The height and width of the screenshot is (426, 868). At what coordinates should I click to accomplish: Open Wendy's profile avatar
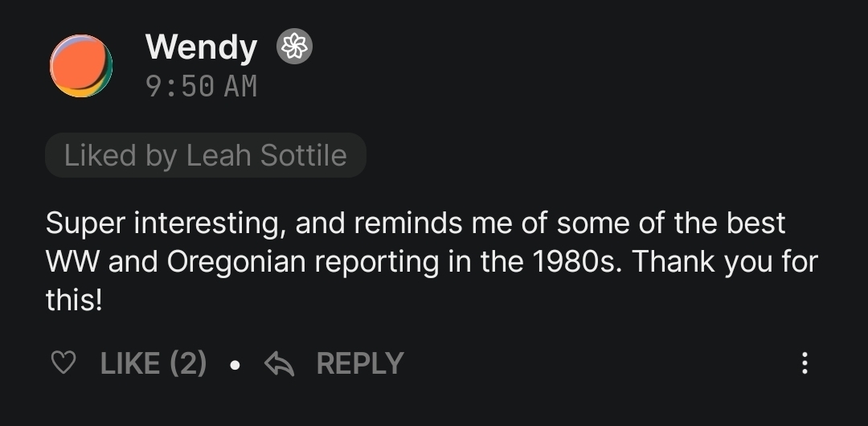(81, 66)
